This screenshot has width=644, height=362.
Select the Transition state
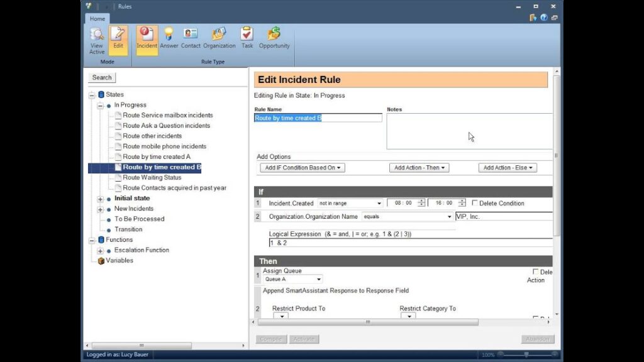[128, 229]
